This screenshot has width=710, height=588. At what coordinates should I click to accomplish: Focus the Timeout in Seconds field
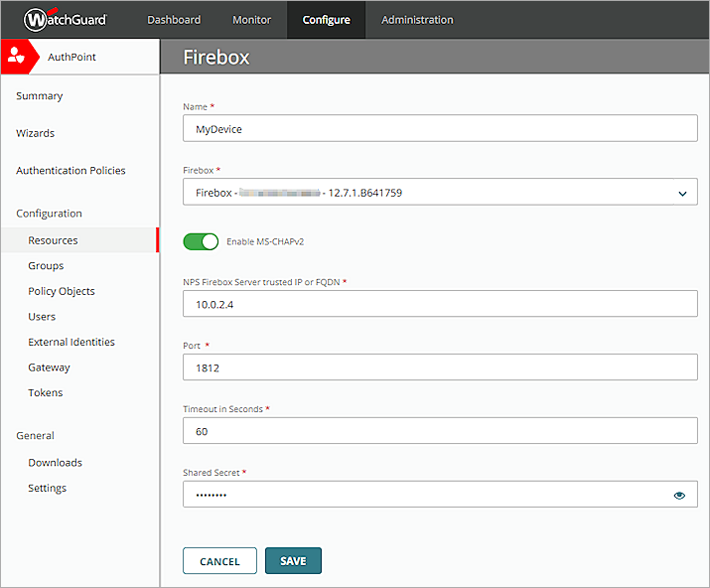click(440, 431)
